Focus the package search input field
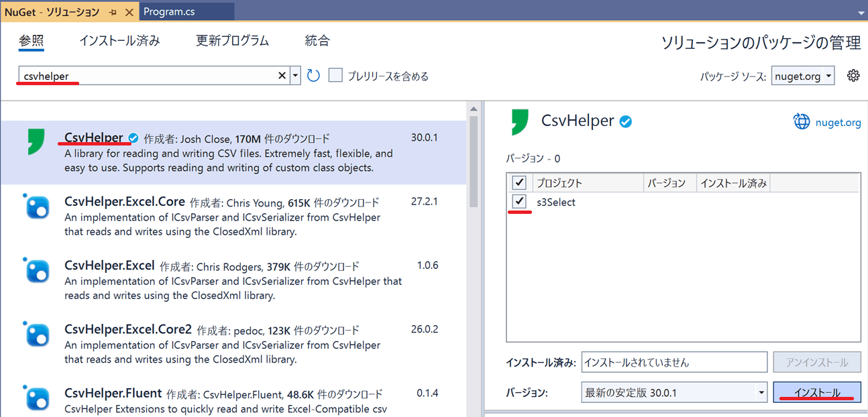 (x=149, y=76)
